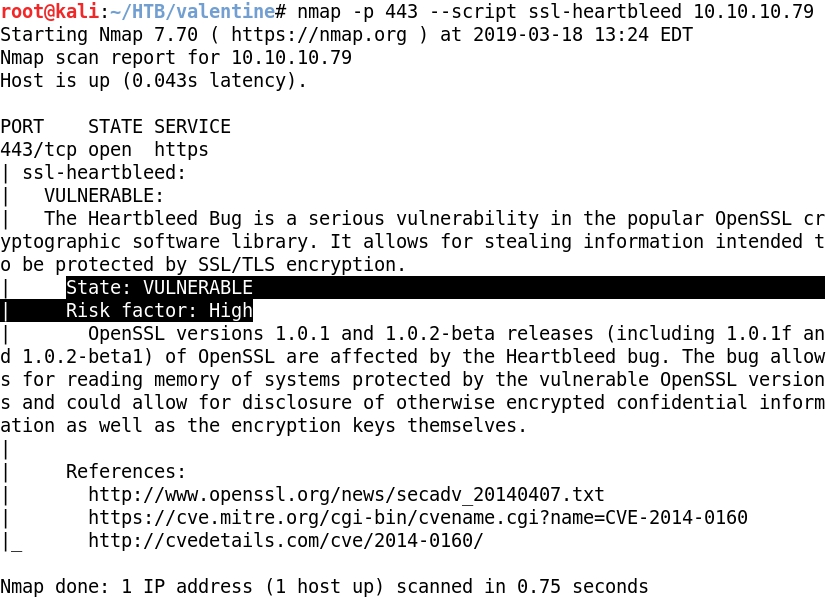This screenshot has height=598, width=826.
Task: Click the 'ssl-heartbleed:' script output heading
Action: (104, 173)
